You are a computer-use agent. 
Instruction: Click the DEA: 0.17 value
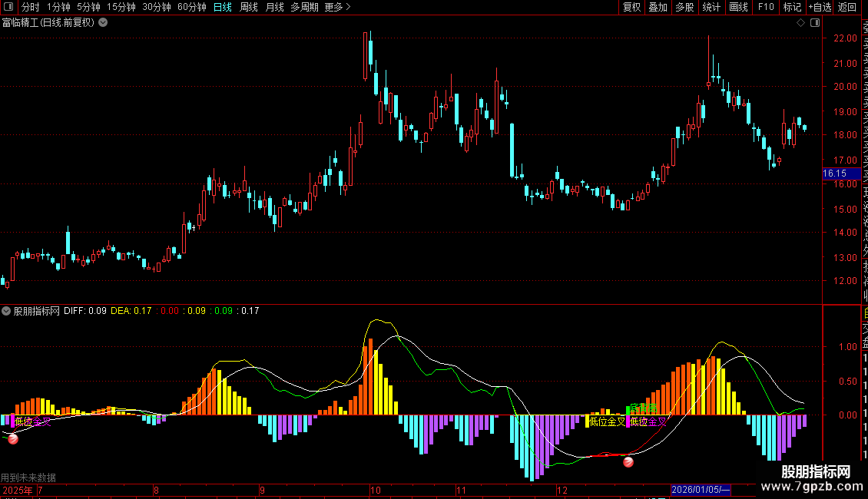pos(131,311)
